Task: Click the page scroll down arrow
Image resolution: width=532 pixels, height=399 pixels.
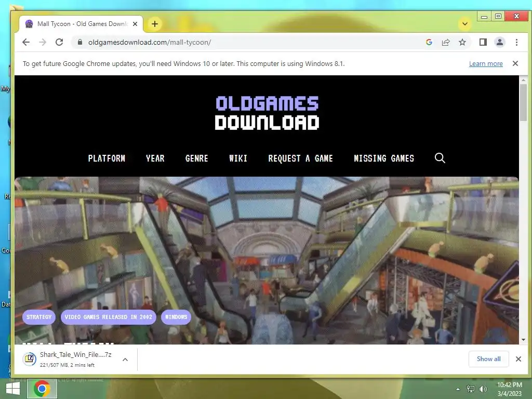Action: coord(523,340)
